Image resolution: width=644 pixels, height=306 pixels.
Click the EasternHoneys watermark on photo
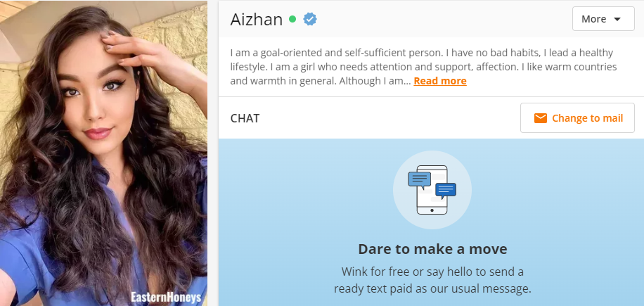(x=166, y=297)
